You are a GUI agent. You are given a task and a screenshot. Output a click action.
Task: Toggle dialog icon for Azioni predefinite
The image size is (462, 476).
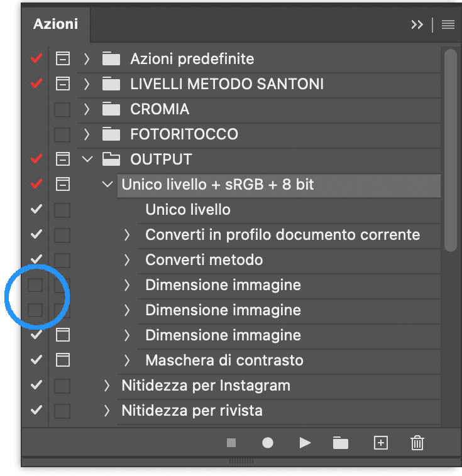(x=62, y=59)
